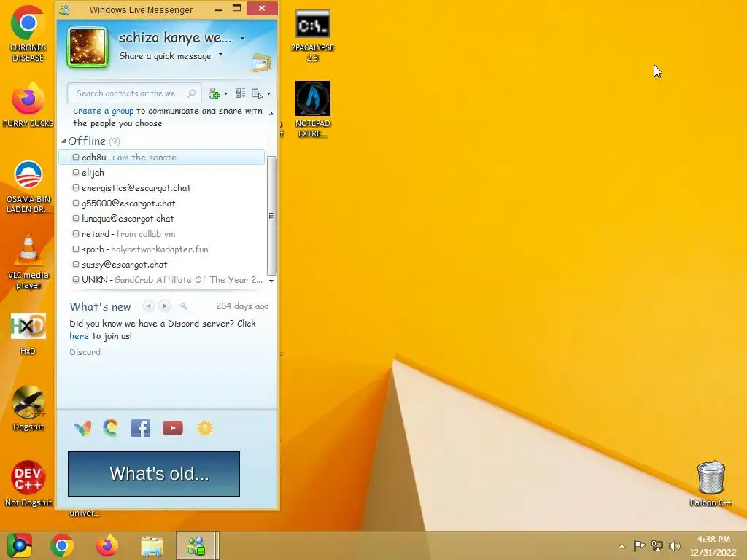Click the taskbar clock showing 4:38 PM
Viewport: 747px width, 560px height.
coord(713,545)
